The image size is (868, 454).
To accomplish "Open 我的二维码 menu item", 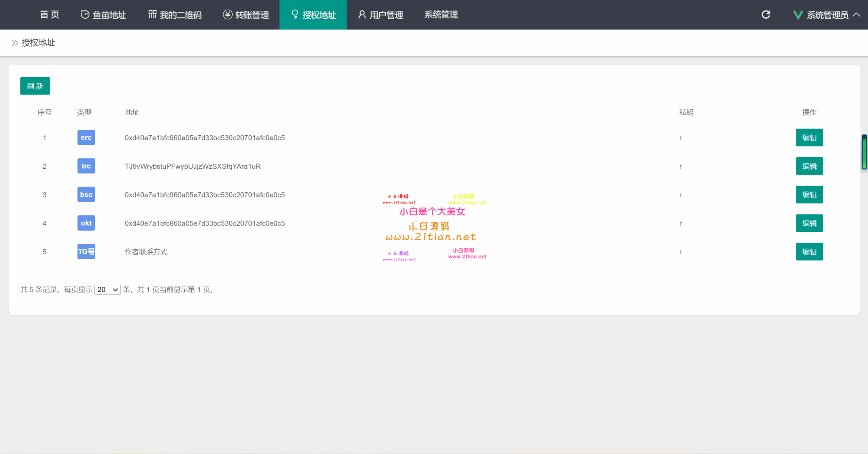I will point(175,15).
